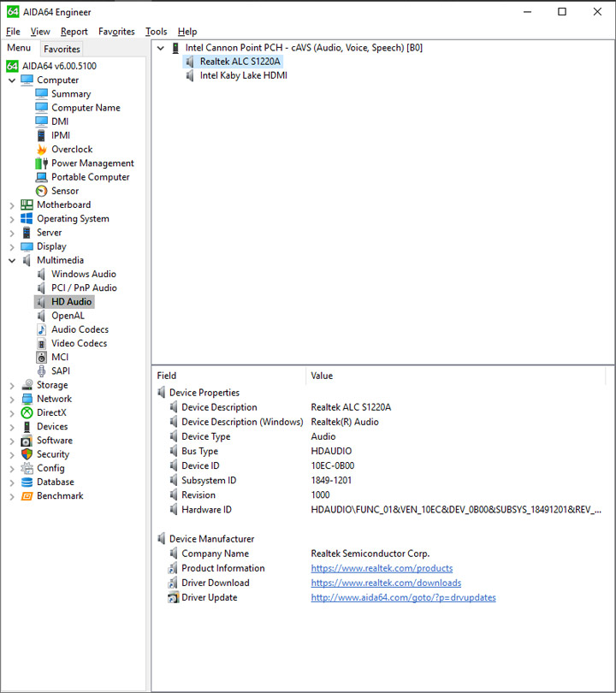Open the File menu

click(13, 32)
